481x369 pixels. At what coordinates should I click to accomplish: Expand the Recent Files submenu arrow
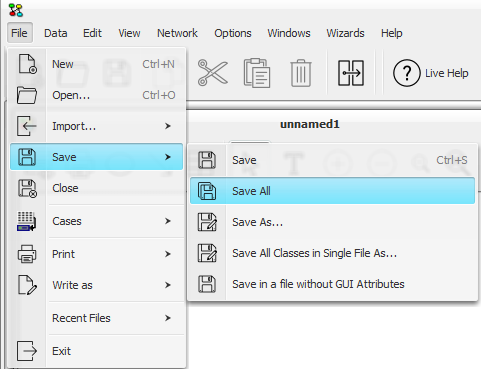[x=168, y=318]
